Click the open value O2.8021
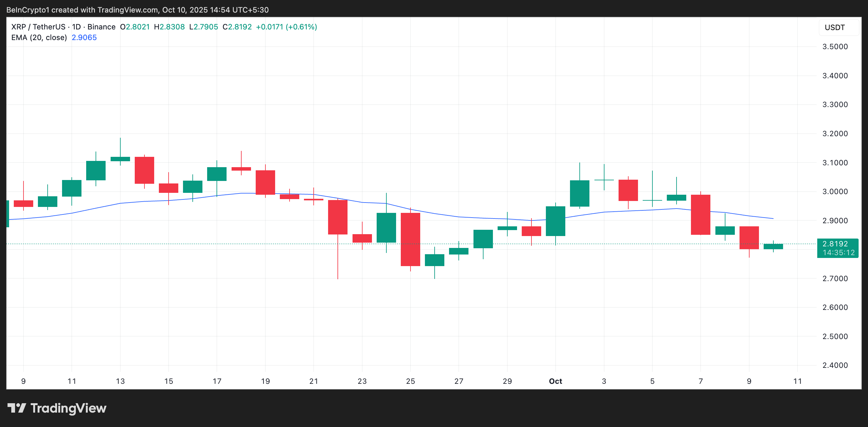 (x=135, y=27)
